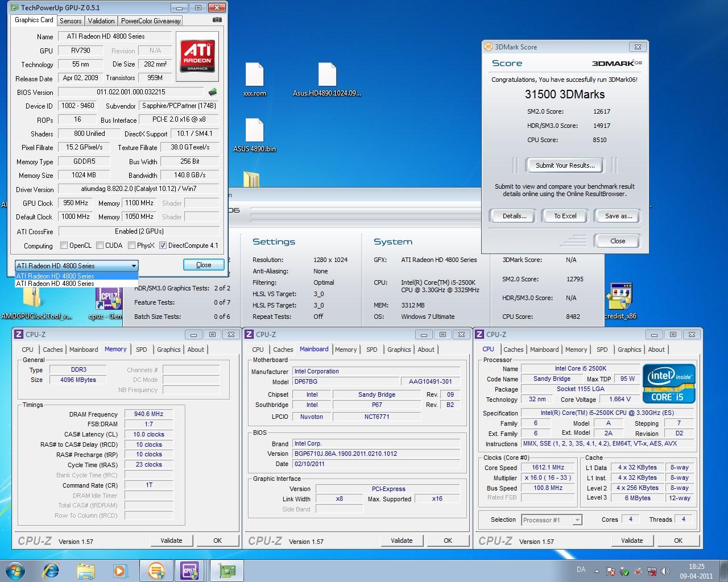Choose the highlighted ATI Radeon HD 4800 entry

[x=76, y=276]
